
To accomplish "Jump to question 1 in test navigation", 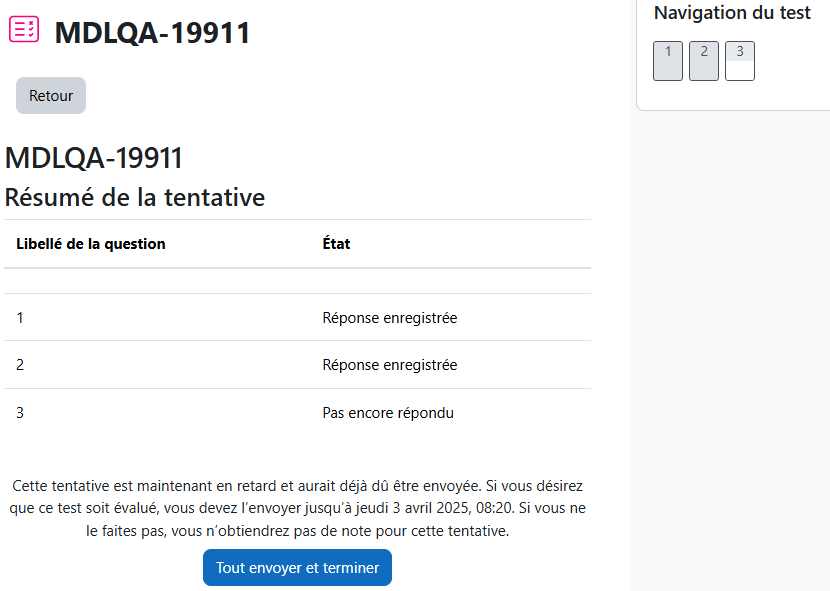I will 668,61.
